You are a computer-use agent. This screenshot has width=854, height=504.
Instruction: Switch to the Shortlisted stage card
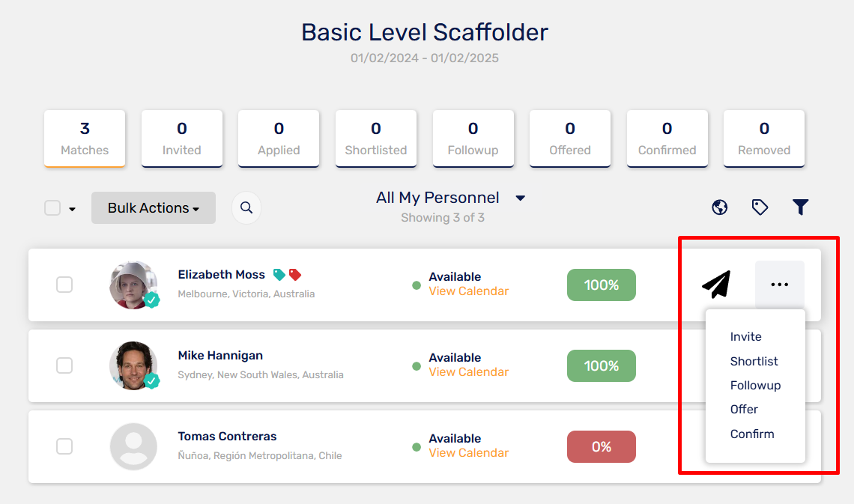[x=376, y=139]
